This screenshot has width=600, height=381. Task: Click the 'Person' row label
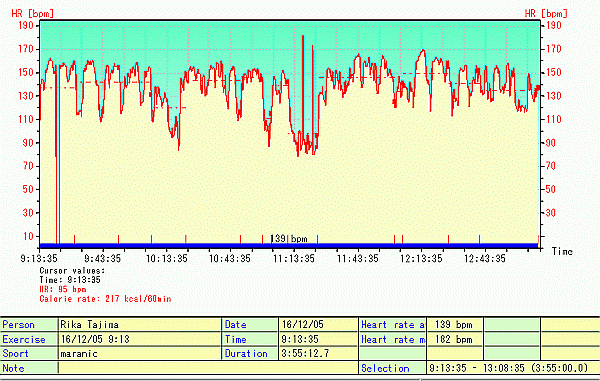coord(18,325)
